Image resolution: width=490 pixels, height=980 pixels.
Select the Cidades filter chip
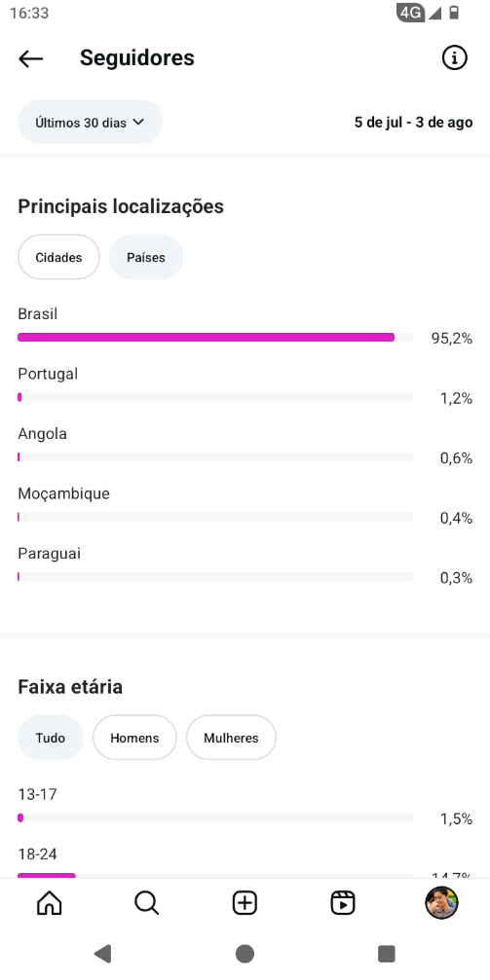tap(58, 257)
